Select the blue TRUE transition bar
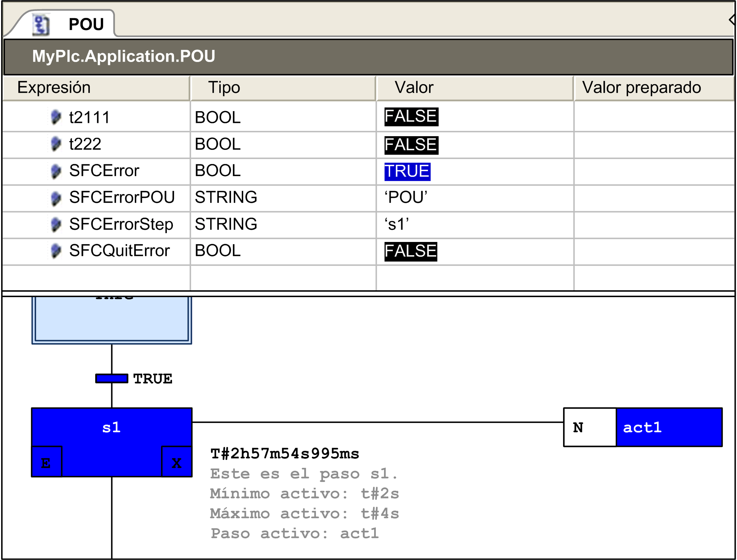Image resolution: width=737 pixels, height=560 pixels. point(112,379)
